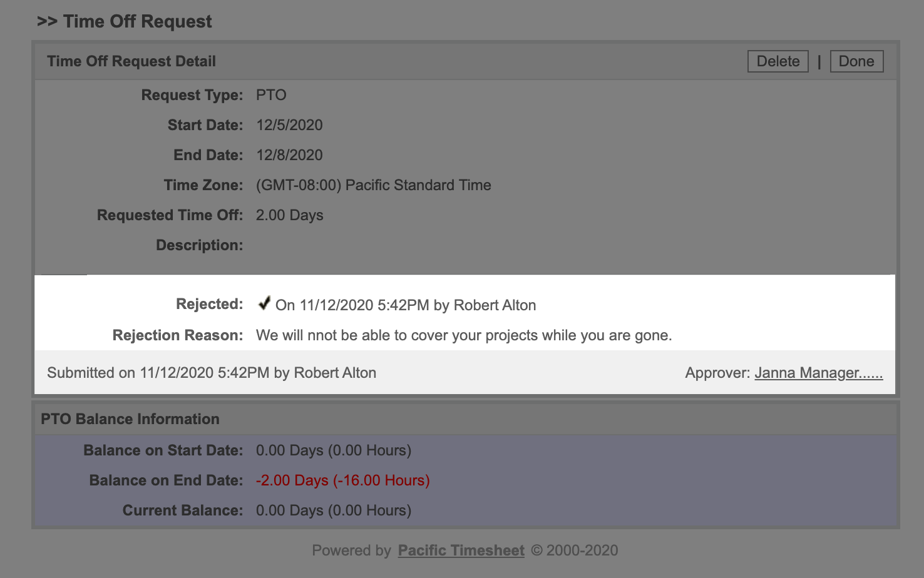Click the red negative end date balance
The height and width of the screenshot is (578, 924).
pyautogui.click(x=342, y=480)
